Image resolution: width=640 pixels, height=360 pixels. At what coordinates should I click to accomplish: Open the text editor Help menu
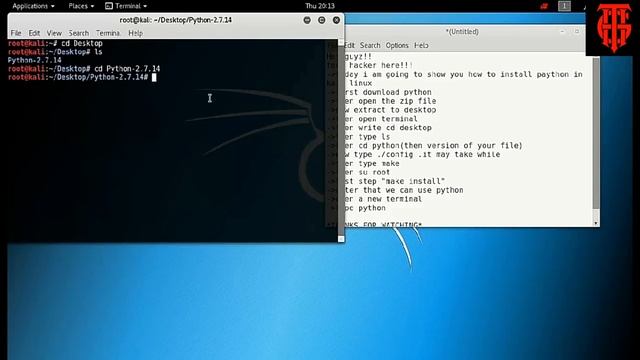click(421, 45)
